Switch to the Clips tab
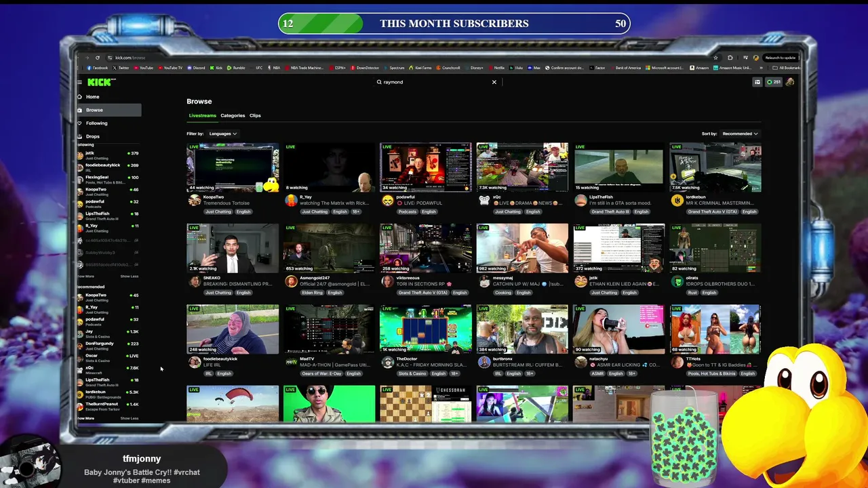This screenshot has height=488, width=868. coord(255,116)
